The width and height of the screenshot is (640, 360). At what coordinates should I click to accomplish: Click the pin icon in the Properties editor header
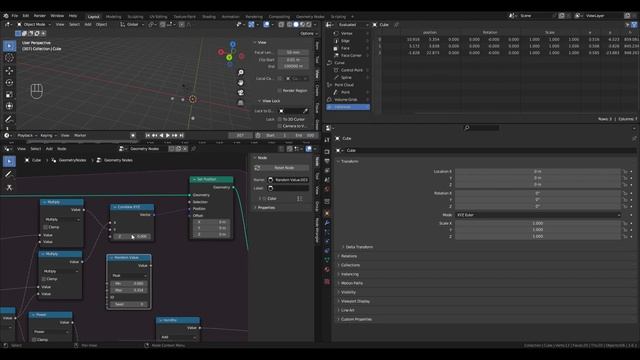click(634, 138)
